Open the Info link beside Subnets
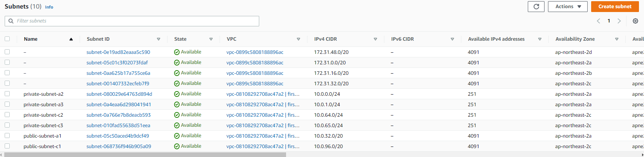 49,7
